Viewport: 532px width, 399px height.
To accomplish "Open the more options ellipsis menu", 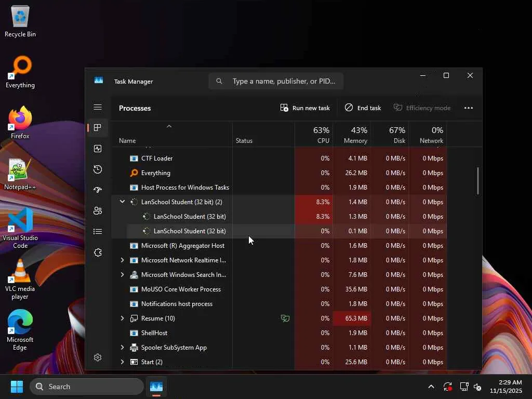I will (469, 108).
